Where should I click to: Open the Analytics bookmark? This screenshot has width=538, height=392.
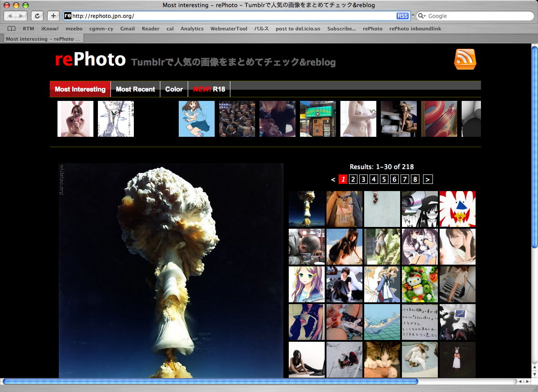(192, 29)
